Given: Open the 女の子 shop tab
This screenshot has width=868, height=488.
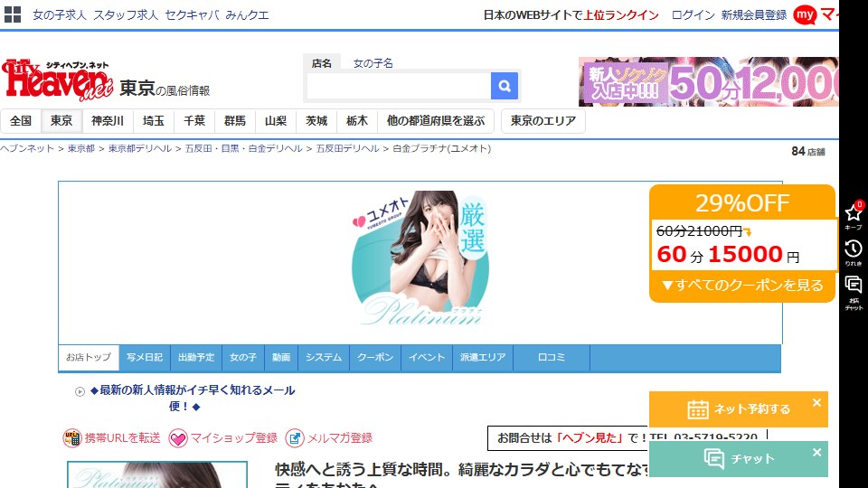Looking at the screenshot, I should [243, 358].
